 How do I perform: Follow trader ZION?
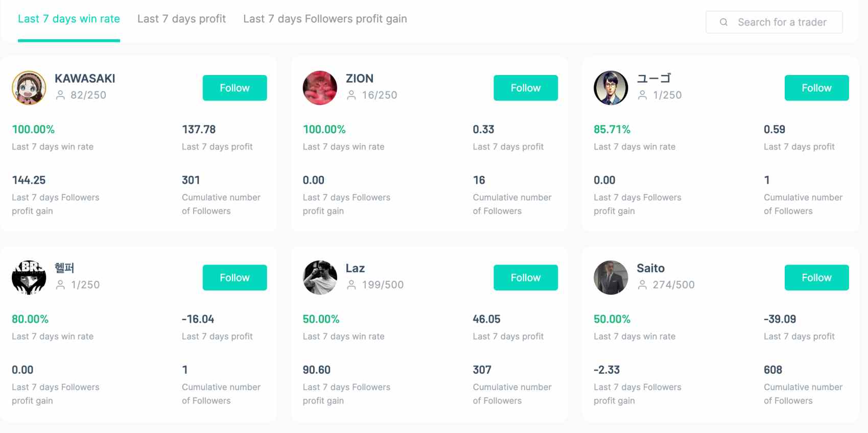pos(525,88)
